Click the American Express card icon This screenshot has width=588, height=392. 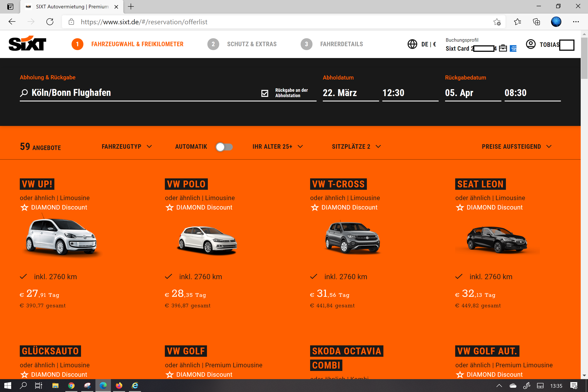click(513, 48)
